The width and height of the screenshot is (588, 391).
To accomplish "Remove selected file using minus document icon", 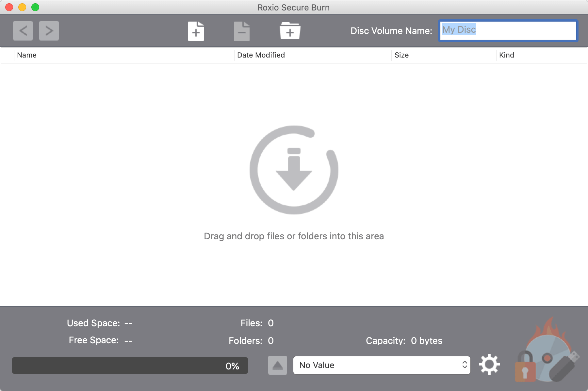I will click(x=242, y=31).
